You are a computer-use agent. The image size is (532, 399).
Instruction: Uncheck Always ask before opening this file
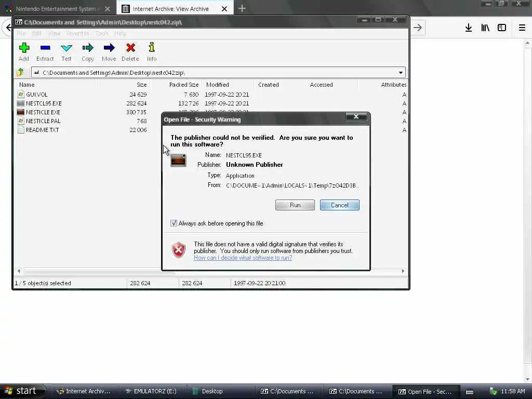174,223
